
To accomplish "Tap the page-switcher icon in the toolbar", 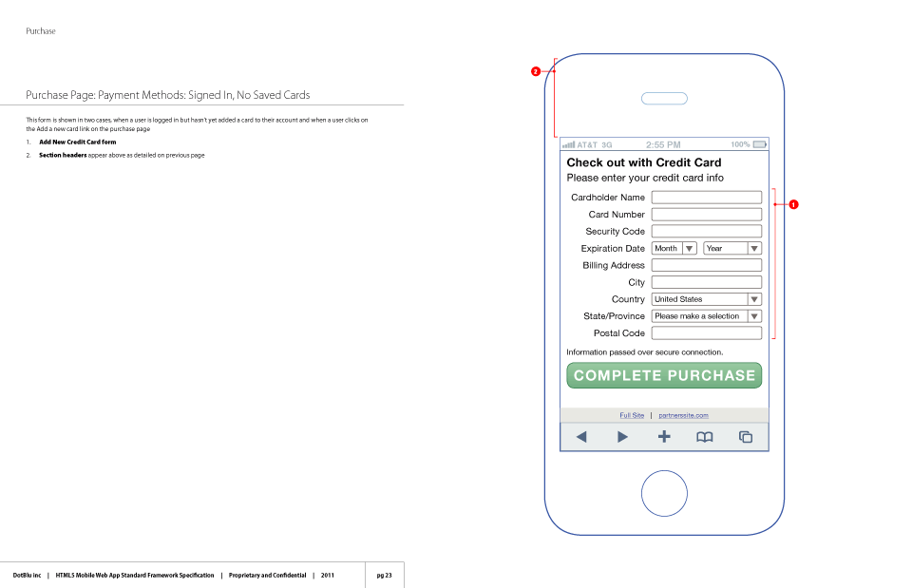I will pyautogui.click(x=746, y=436).
